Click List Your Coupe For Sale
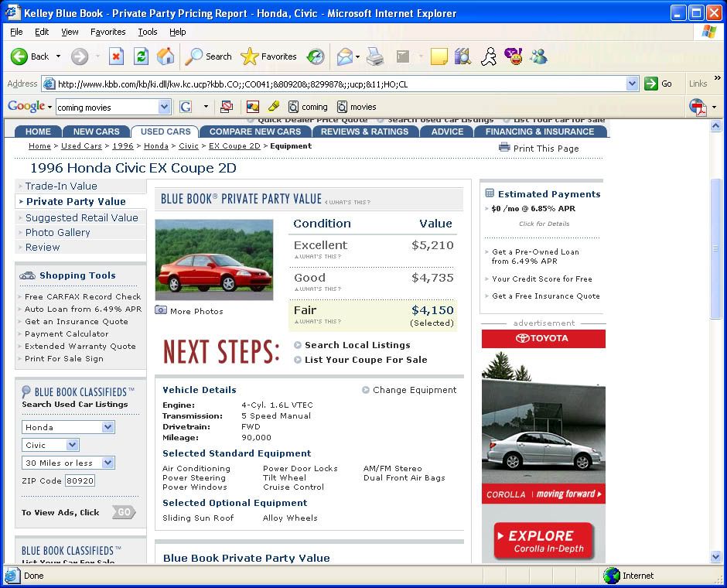Screen dimensions: 727x588 click(x=366, y=360)
